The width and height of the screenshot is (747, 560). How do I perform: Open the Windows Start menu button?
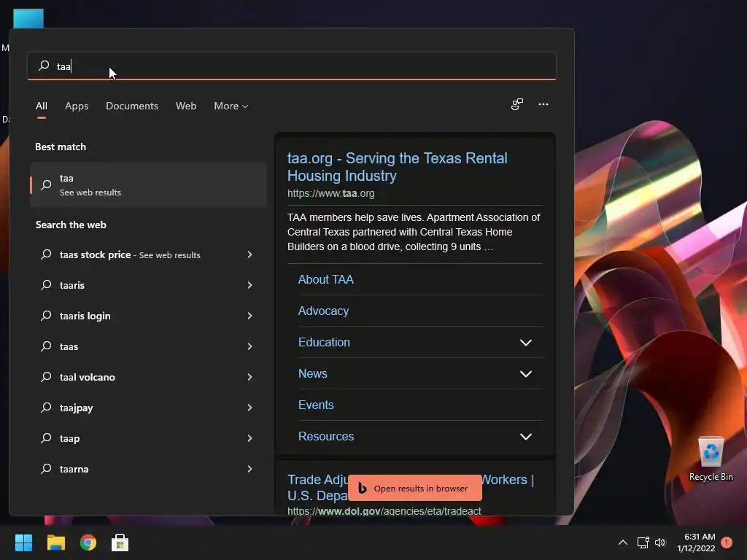(x=23, y=542)
